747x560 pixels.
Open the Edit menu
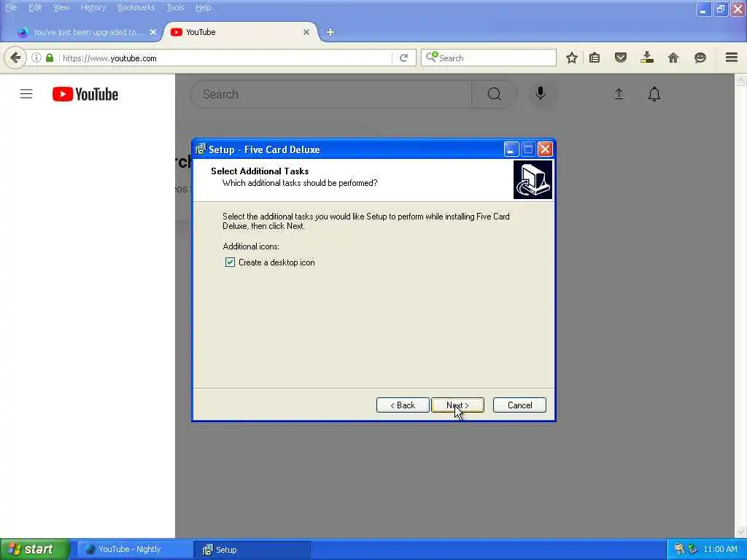[x=35, y=7]
